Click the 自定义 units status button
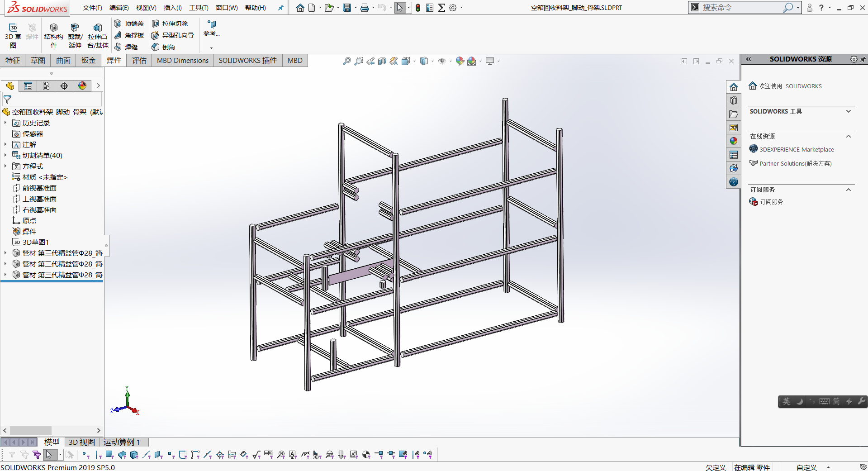This screenshot has width=868, height=471. coord(806,467)
